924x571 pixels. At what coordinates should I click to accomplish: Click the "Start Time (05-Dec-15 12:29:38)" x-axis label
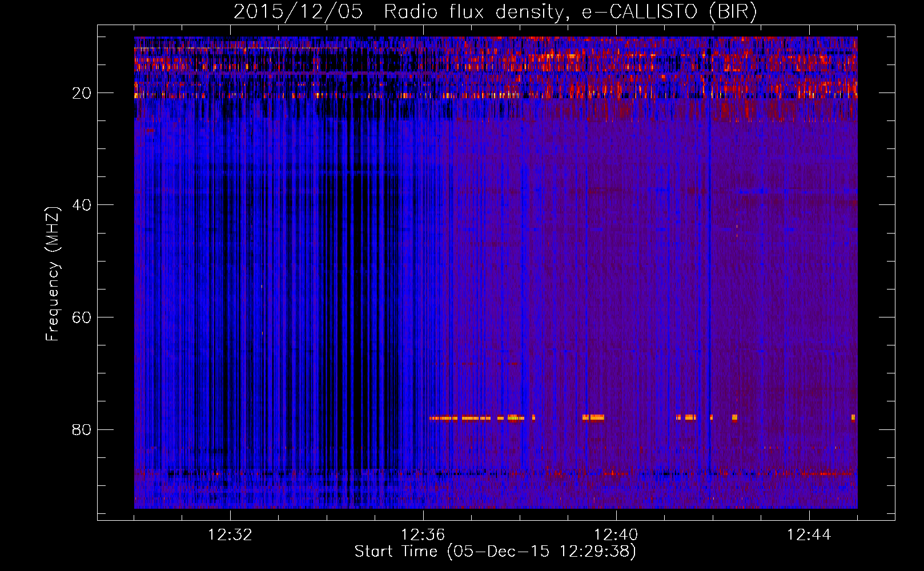click(495, 552)
